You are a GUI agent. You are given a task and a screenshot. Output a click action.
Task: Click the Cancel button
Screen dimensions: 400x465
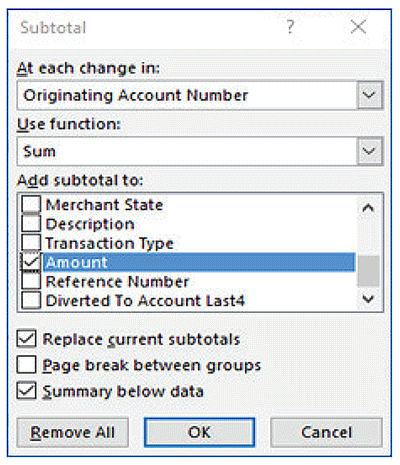click(326, 432)
